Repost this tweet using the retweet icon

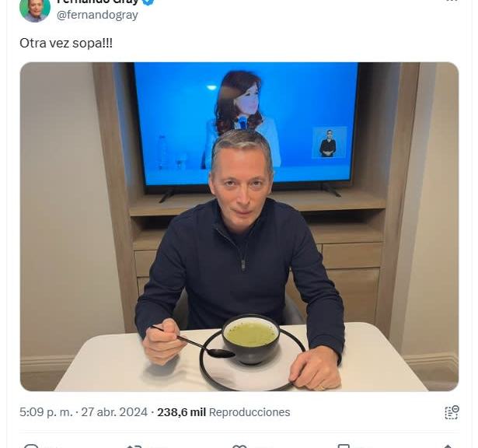[134, 446]
